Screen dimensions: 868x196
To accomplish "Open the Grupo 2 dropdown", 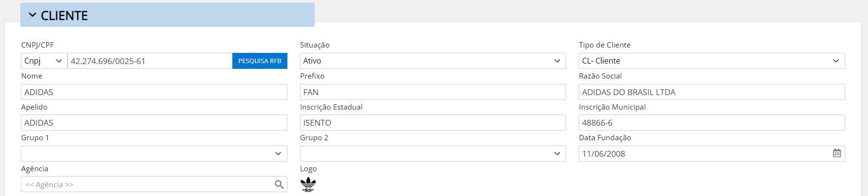I will tap(433, 153).
